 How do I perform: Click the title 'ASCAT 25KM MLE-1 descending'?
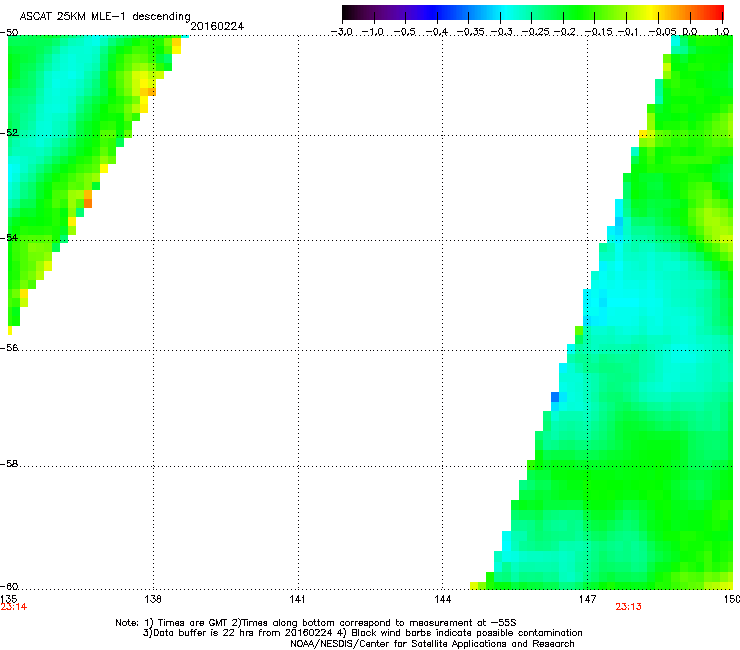105,17
